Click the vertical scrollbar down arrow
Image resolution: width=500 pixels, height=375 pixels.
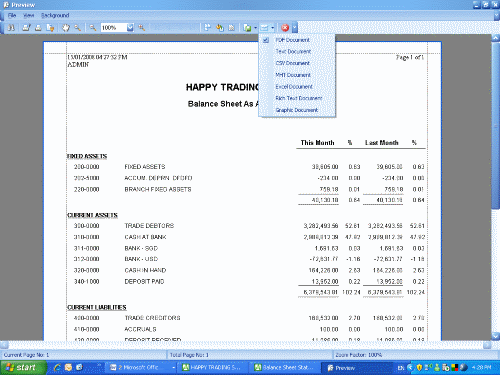(x=496, y=336)
